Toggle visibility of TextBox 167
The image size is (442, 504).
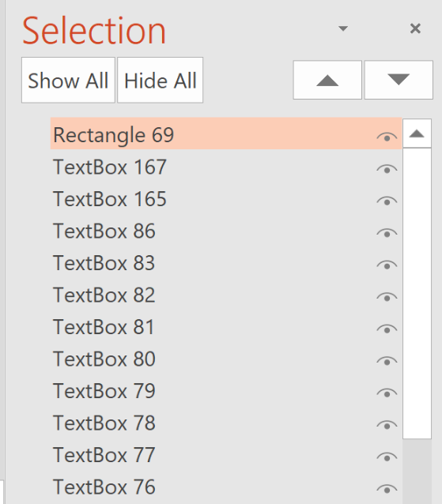click(x=387, y=169)
